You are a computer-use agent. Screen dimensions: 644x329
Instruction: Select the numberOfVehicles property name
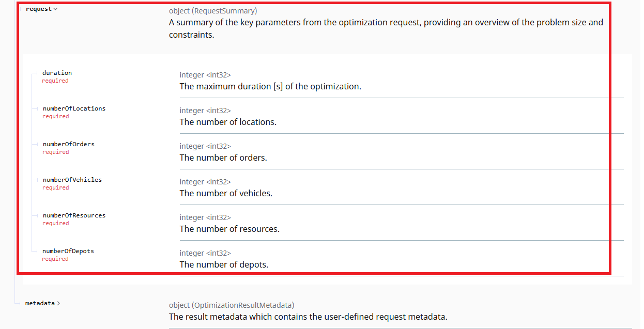72,180
